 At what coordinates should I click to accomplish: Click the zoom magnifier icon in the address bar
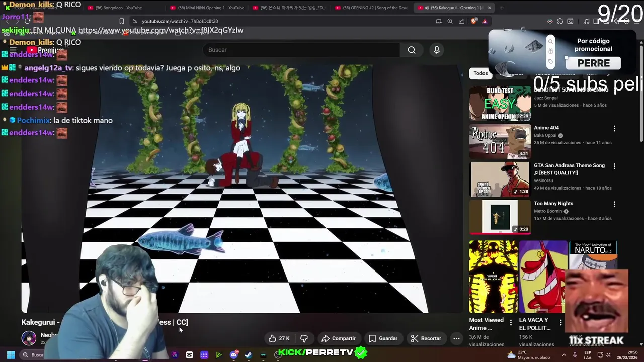(x=450, y=21)
